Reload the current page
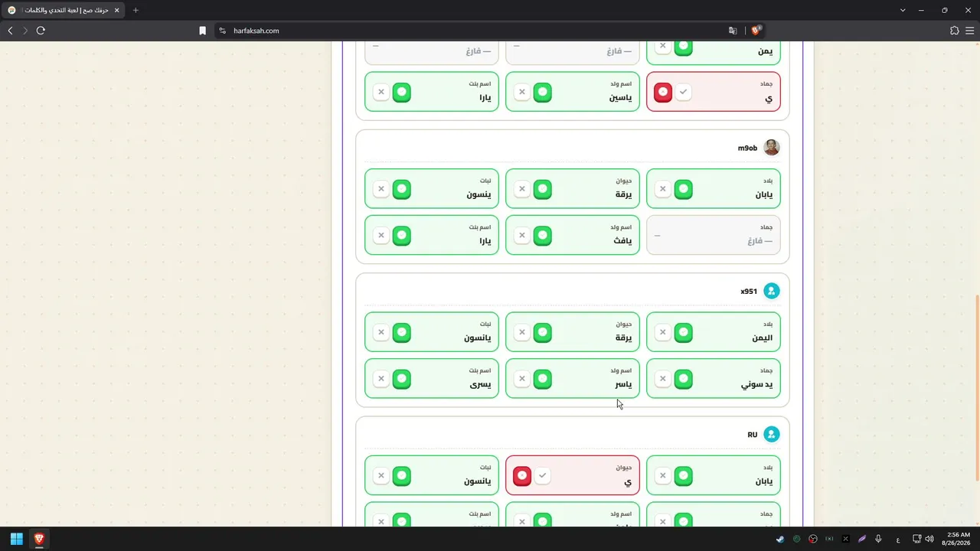 tap(41, 31)
